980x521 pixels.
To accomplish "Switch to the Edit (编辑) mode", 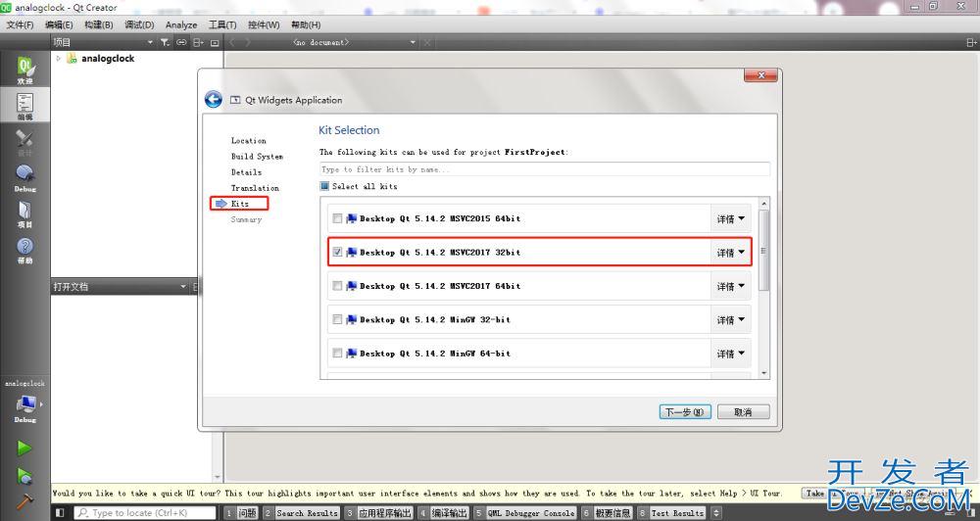I will [25, 106].
